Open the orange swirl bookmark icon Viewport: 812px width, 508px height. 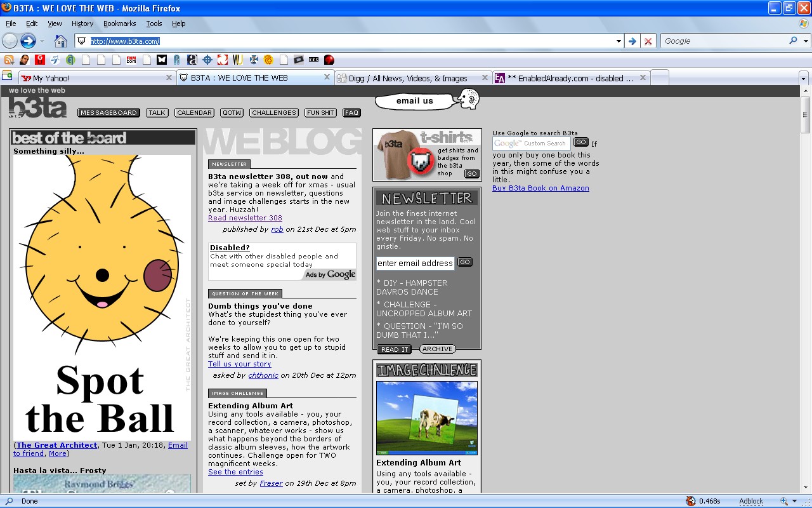[x=268, y=60]
